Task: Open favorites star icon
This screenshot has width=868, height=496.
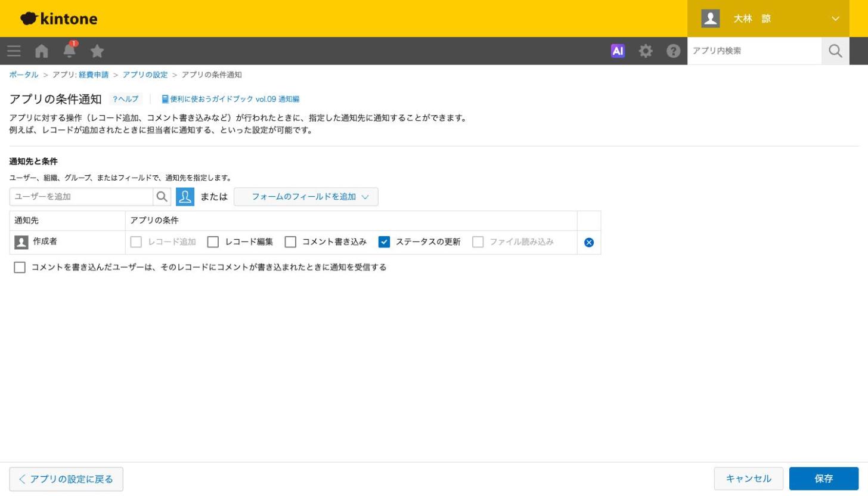Action: [x=97, y=51]
